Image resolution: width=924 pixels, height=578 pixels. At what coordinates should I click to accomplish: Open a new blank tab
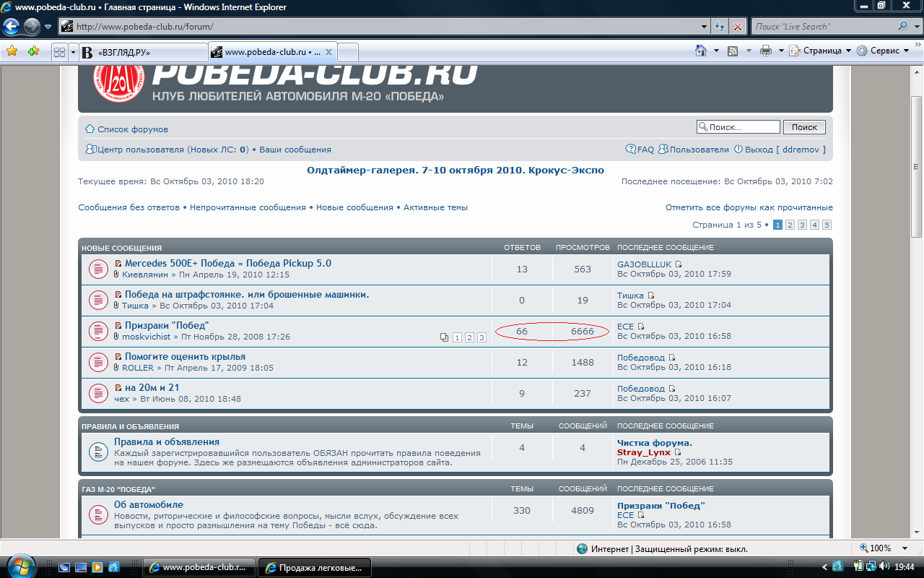point(348,53)
